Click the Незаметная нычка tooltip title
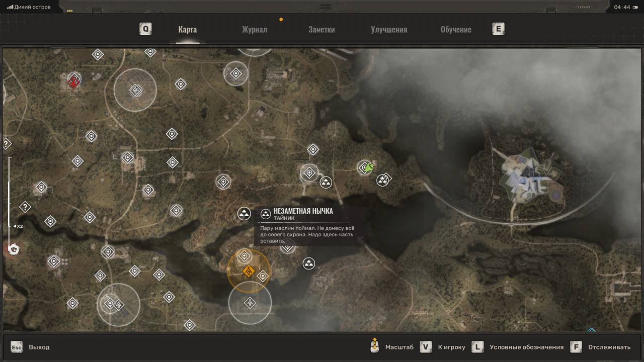Screen dimensions: 644x362 (x=303, y=211)
